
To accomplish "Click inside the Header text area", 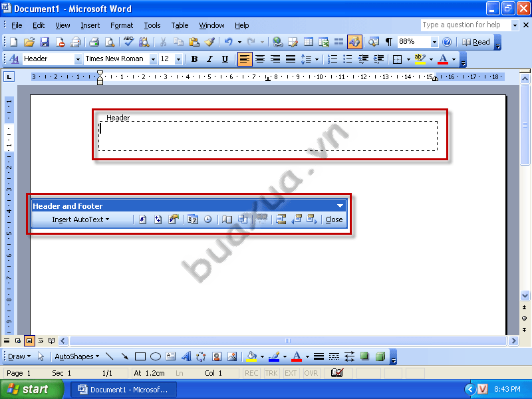I will click(x=268, y=136).
